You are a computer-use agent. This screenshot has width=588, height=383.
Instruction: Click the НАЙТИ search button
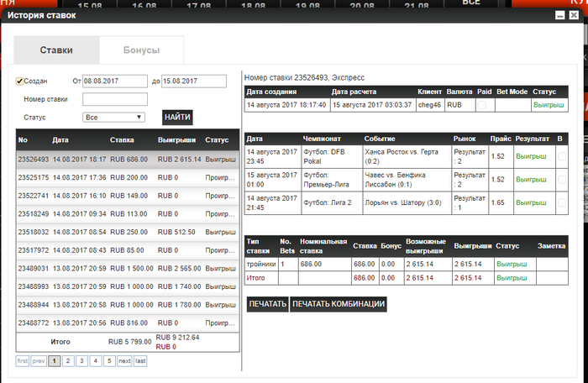click(x=177, y=117)
